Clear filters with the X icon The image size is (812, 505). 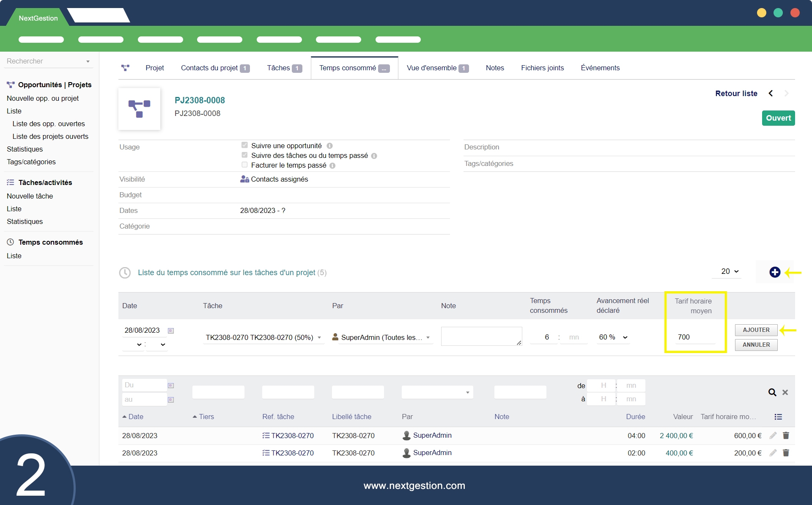785,392
